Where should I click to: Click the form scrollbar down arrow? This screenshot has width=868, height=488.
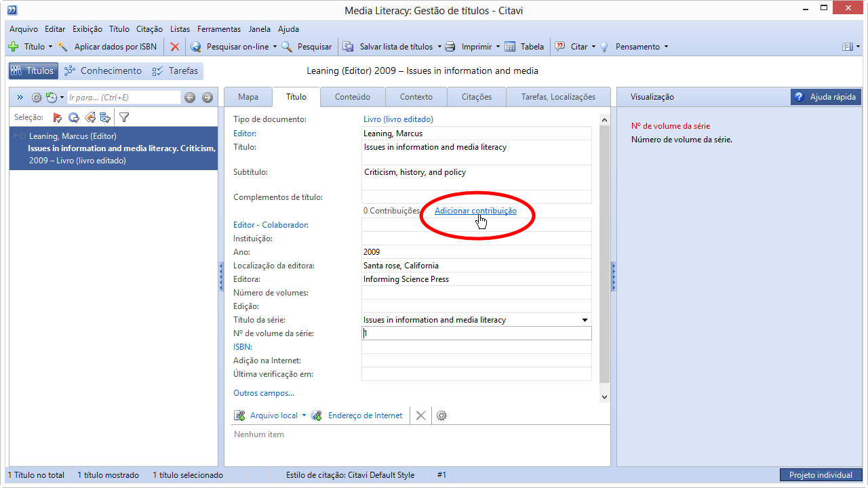pos(604,397)
